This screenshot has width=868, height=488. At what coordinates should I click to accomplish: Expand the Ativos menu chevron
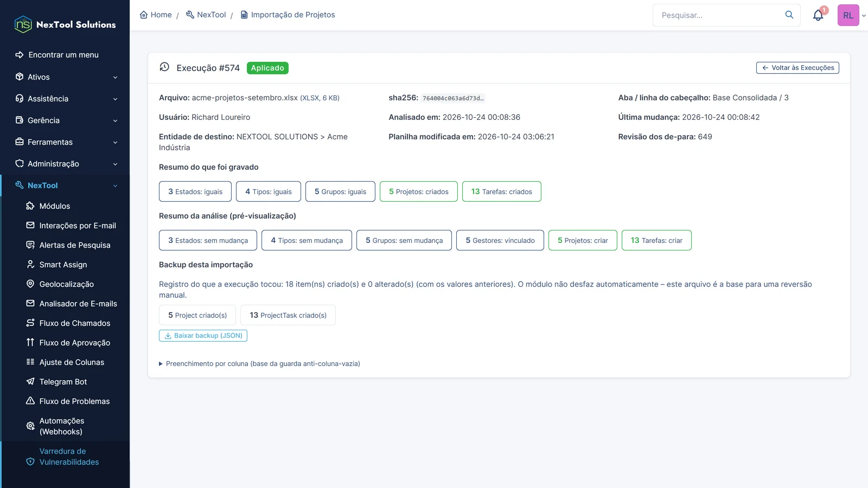tap(115, 78)
